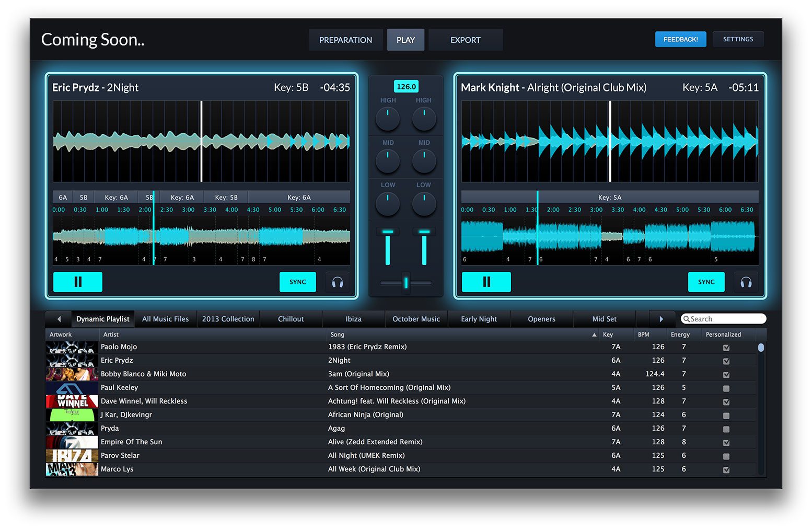
Task: Click the sort arrow on the Song column
Action: [x=594, y=335]
